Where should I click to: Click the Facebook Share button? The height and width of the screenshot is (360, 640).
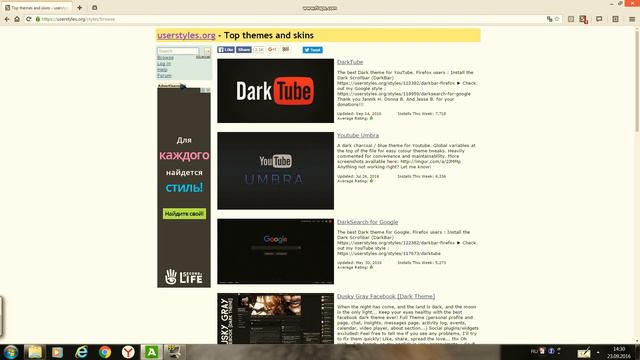[x=244, y=50]
